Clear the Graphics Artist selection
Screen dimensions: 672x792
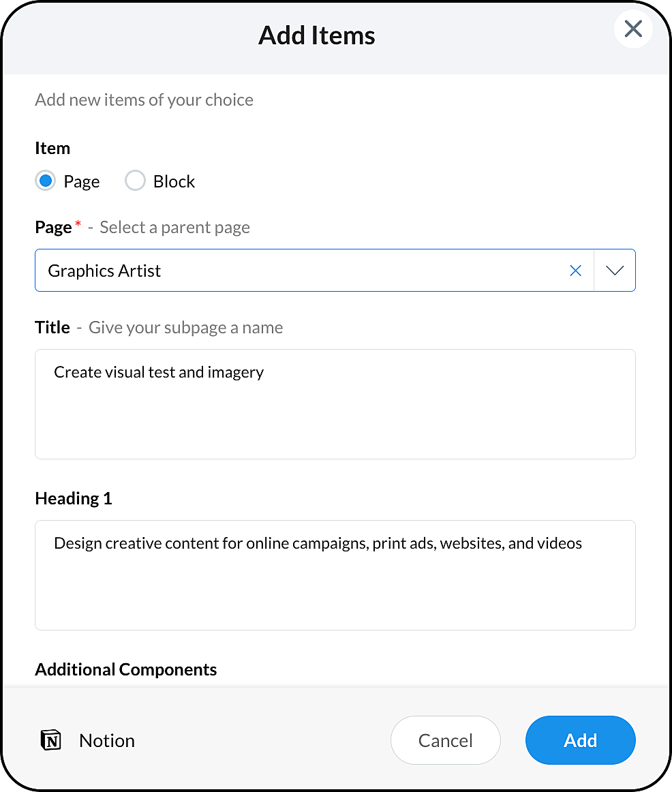575,271
